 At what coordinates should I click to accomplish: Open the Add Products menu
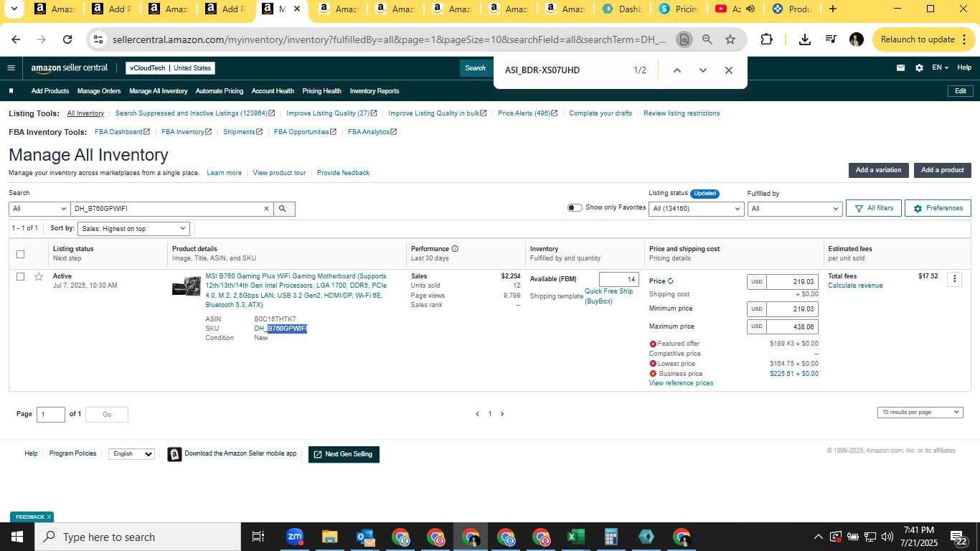tap(50, 91)
